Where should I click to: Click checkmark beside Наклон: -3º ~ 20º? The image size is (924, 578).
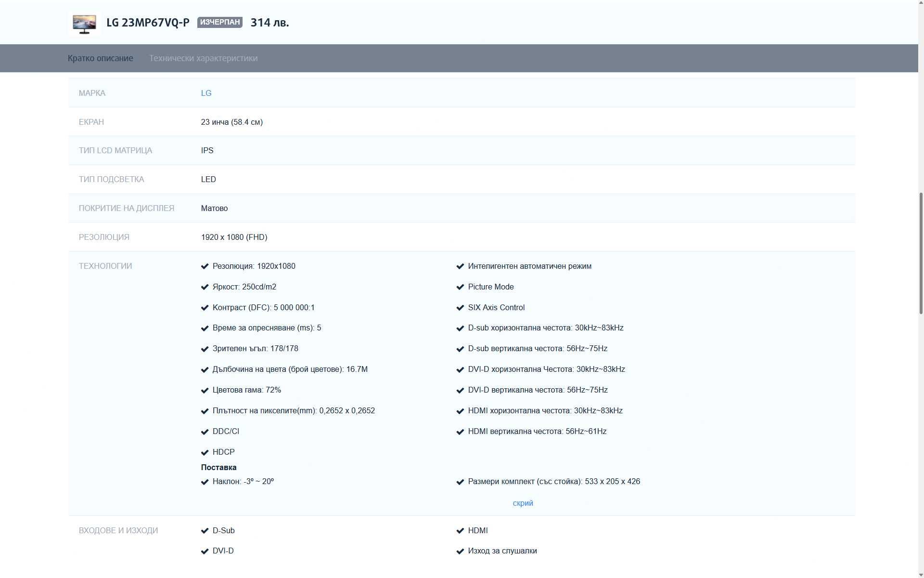point(205,482)
